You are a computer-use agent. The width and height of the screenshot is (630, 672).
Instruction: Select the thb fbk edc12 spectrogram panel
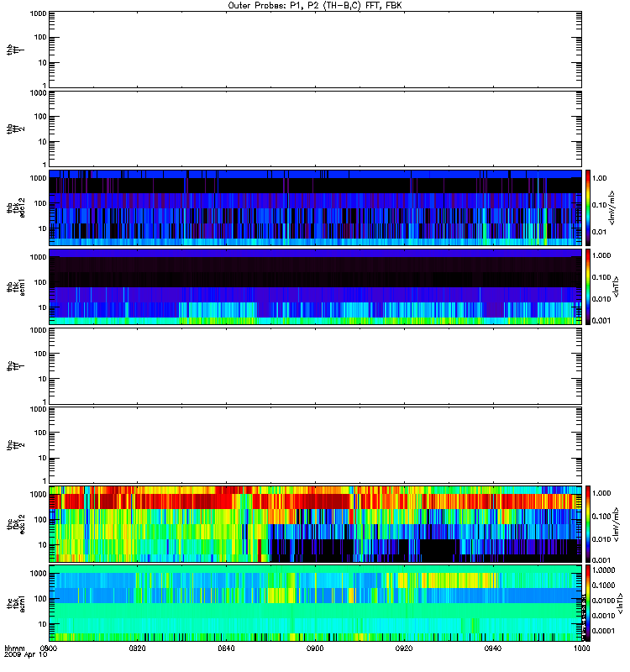point(315,207)
